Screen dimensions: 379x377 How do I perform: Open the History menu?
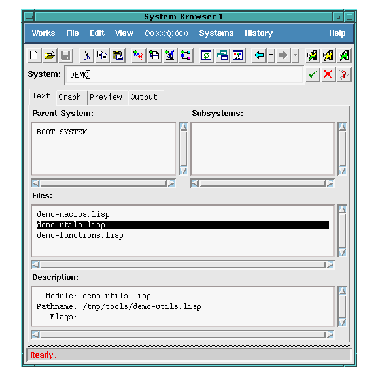tap(259, 33)
